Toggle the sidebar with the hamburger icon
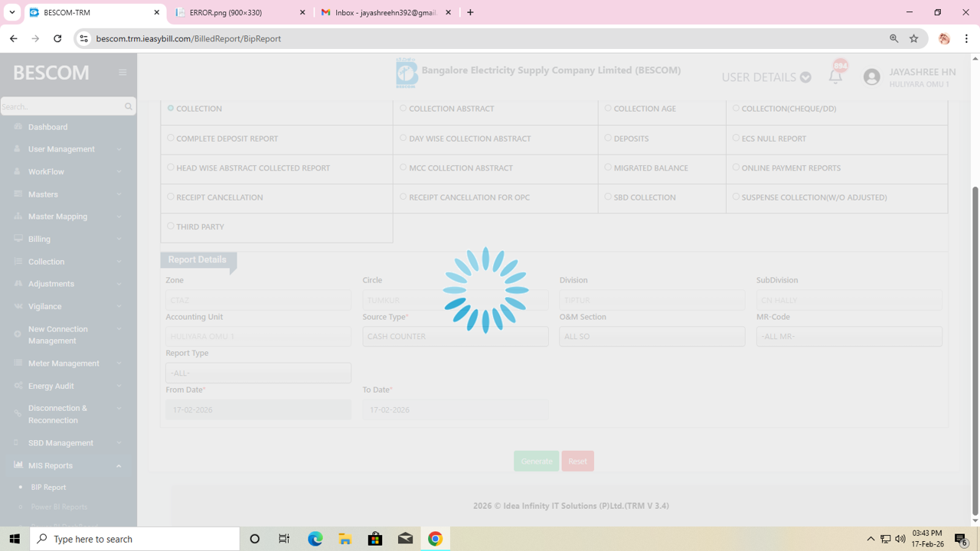 click(x=122, y=73)
